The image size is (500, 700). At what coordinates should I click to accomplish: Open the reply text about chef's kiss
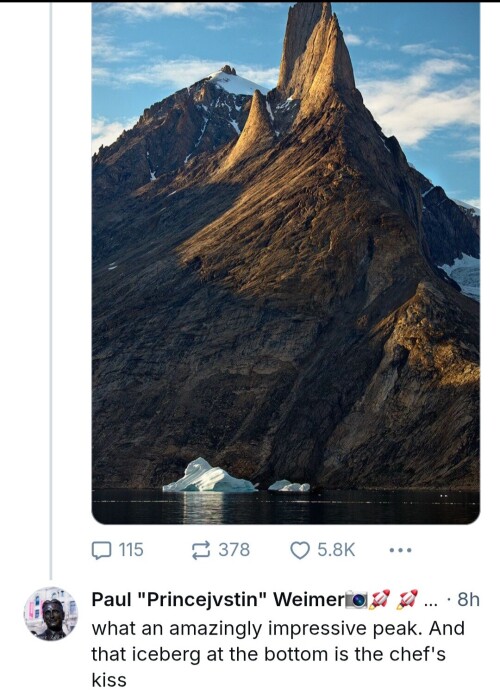click(278, 654)
